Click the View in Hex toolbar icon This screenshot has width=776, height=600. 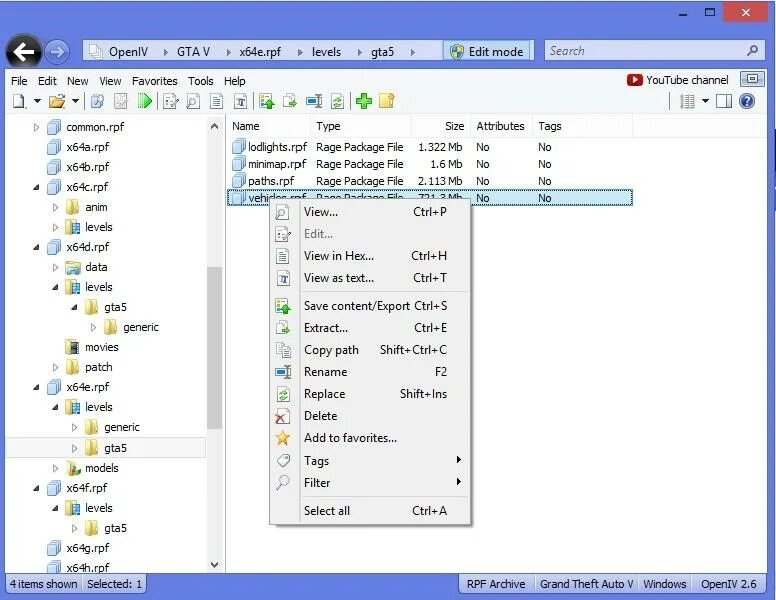click(216, 101)
